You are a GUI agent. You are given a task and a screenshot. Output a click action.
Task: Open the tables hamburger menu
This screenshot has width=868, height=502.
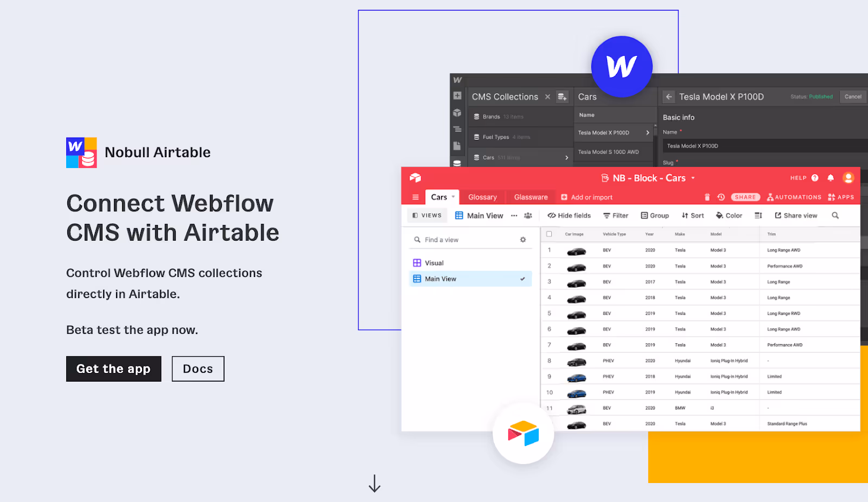(416, 197)
